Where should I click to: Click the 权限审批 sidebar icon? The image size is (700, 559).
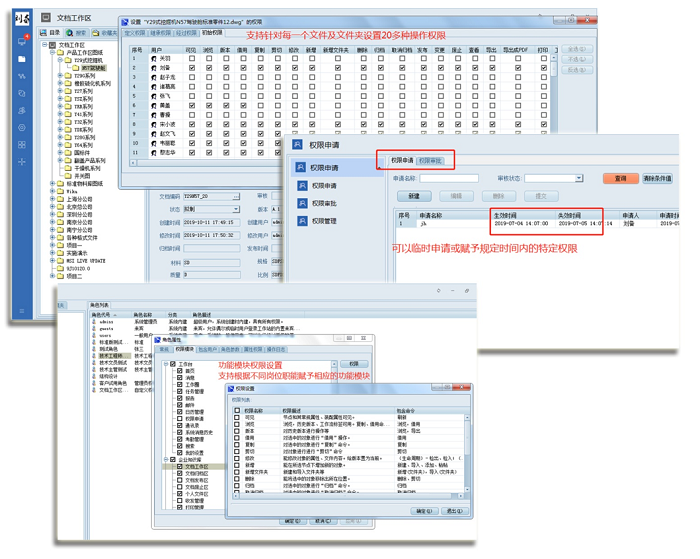coord(301,203)
